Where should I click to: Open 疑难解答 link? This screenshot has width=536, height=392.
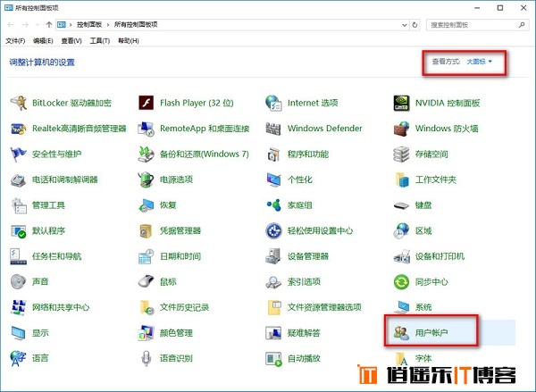click(x=304, y=333)
